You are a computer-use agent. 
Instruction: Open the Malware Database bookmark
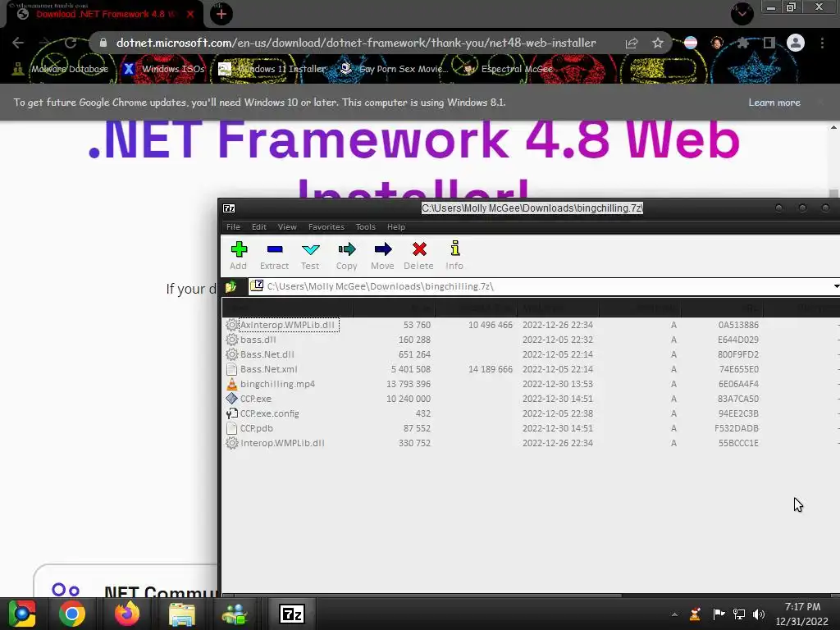[x=61, y=69]
